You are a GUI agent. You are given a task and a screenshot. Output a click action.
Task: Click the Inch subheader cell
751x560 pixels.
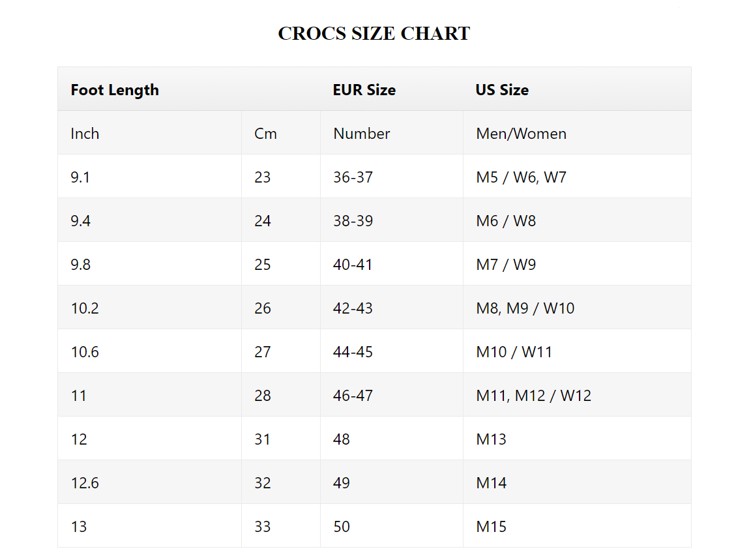[85, 134]
